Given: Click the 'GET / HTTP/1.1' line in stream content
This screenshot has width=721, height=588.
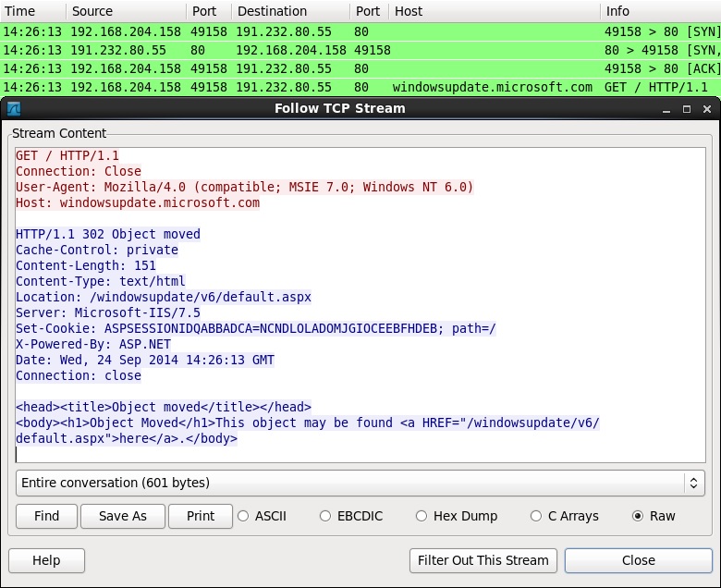Looking at the screenshot, I should (x=67, y=156).
